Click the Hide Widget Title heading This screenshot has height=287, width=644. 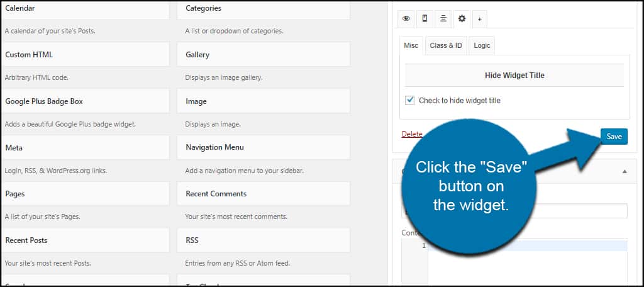[514, 76]
